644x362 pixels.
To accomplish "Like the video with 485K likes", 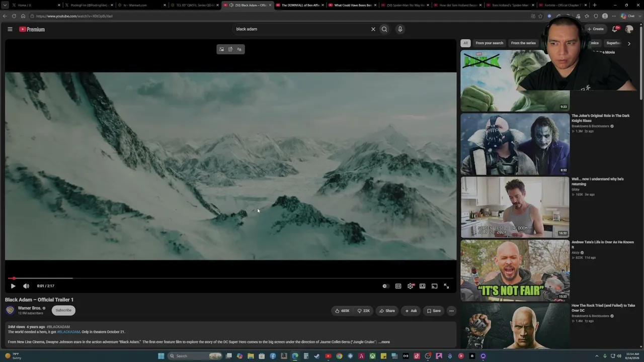I will (342, 311).
